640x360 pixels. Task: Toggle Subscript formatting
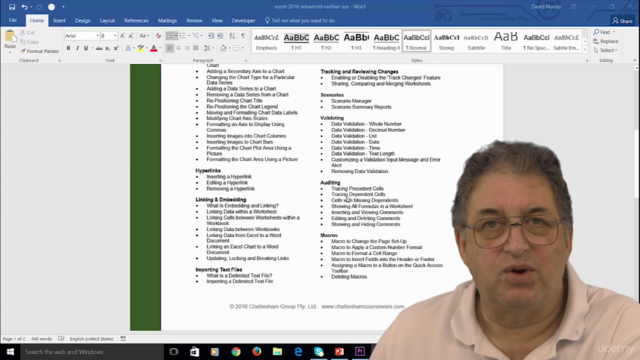pos(107,48)
